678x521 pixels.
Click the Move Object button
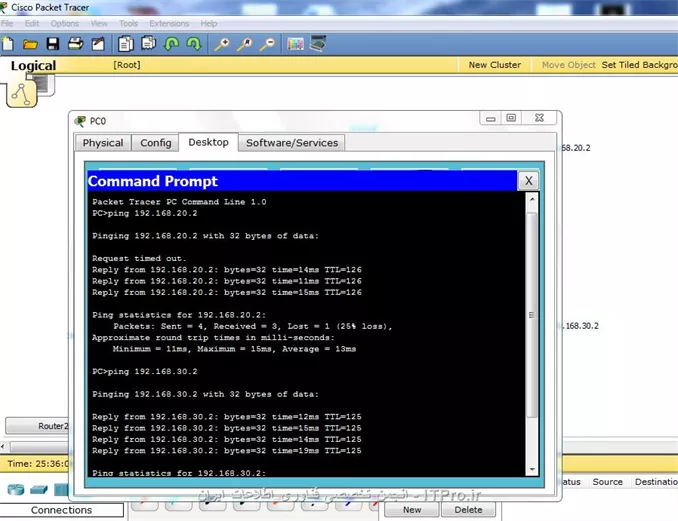[569, 65]
